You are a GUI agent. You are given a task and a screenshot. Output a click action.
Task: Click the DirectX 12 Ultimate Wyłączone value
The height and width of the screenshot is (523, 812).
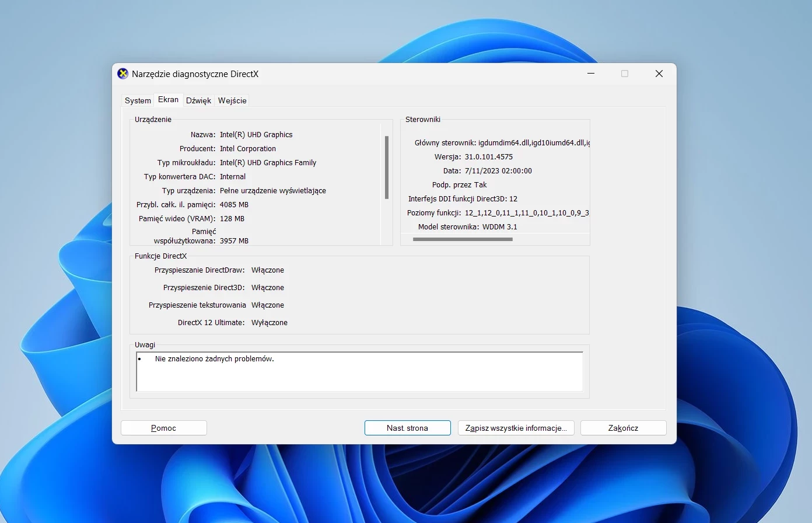click(x=269, y=322)
